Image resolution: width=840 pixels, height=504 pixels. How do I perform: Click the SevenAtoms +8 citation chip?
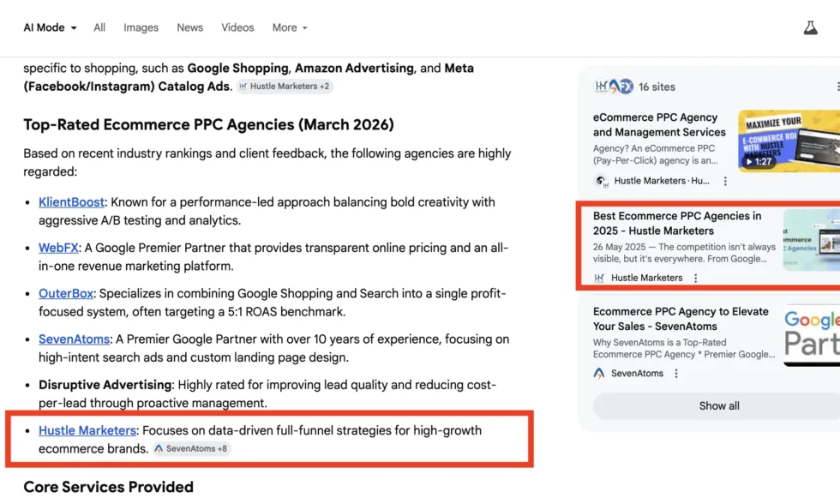click(192, 447)
